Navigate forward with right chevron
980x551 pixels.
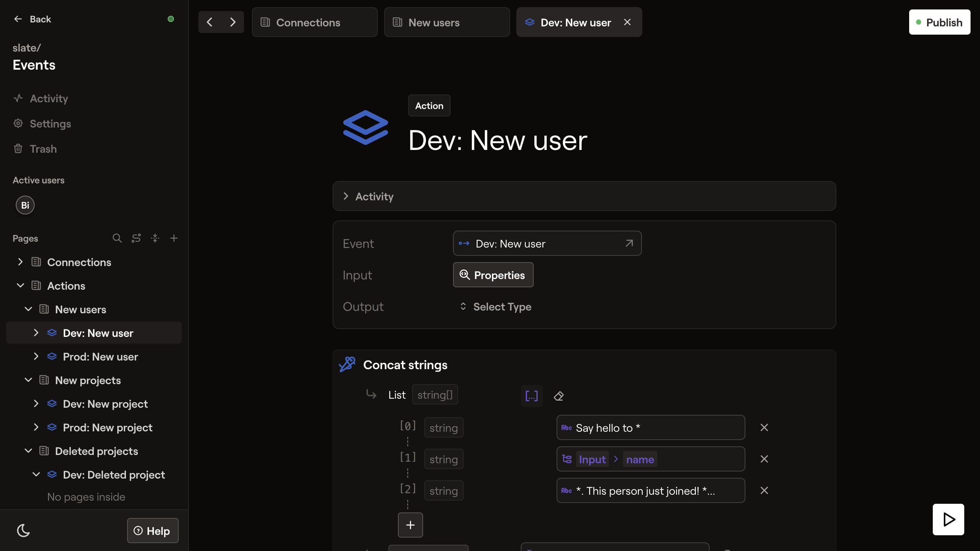pos(233,22)
